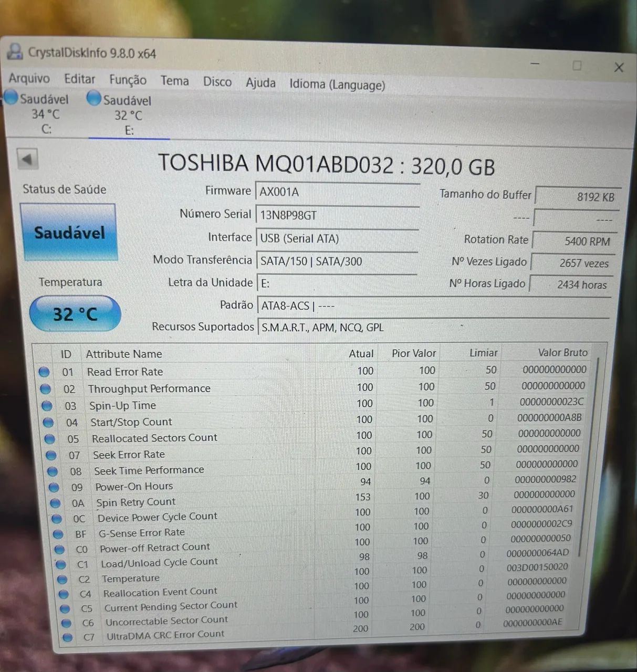
Task: Click the Firmware field AX001A
Action: click(x=337, y=192)
